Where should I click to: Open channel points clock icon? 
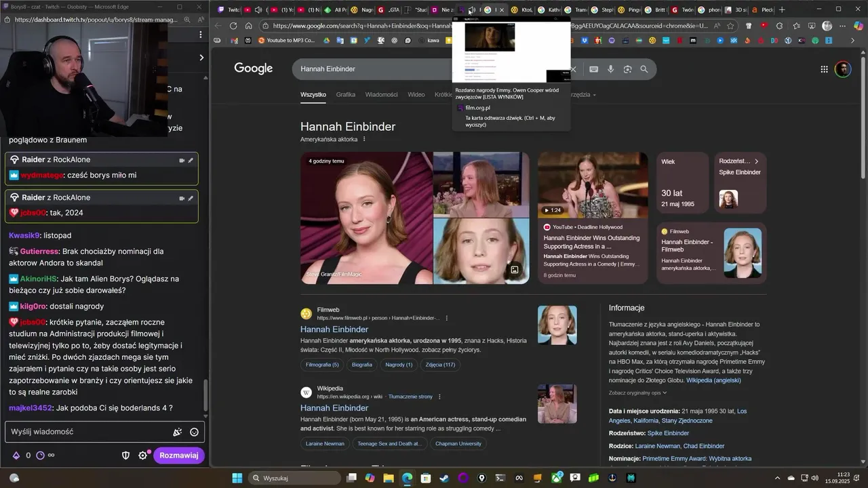click(x=40, y=455)
